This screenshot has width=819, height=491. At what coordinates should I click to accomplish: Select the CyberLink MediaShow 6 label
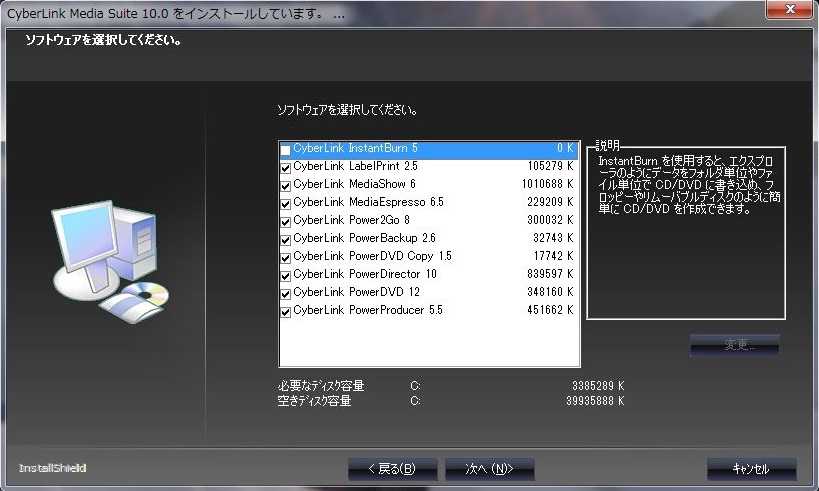pos(354,184)
